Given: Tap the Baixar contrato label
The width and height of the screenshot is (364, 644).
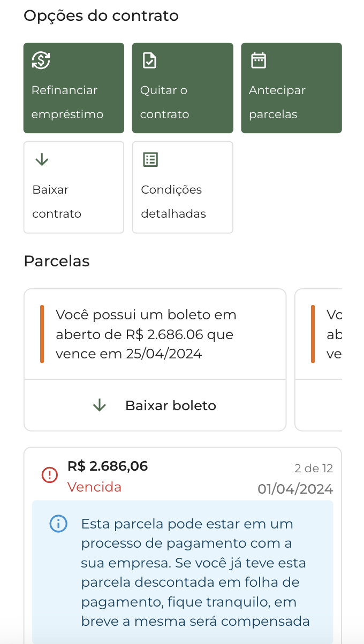Looking at the screenshot, I should [x=57, y=202].
